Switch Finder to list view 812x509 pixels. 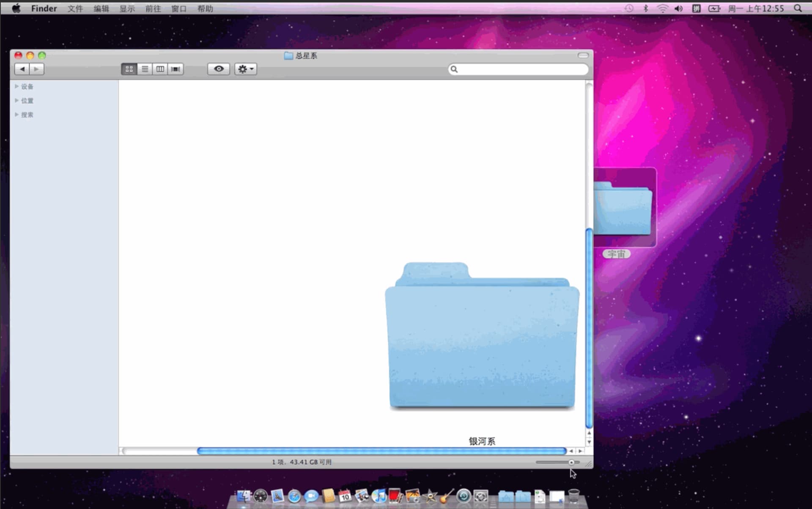(145, 69)
